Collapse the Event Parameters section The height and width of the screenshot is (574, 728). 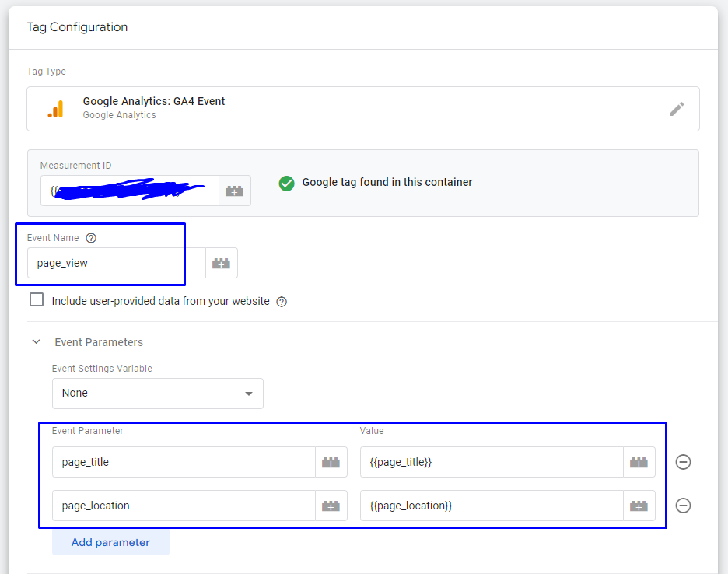(35, 341)
